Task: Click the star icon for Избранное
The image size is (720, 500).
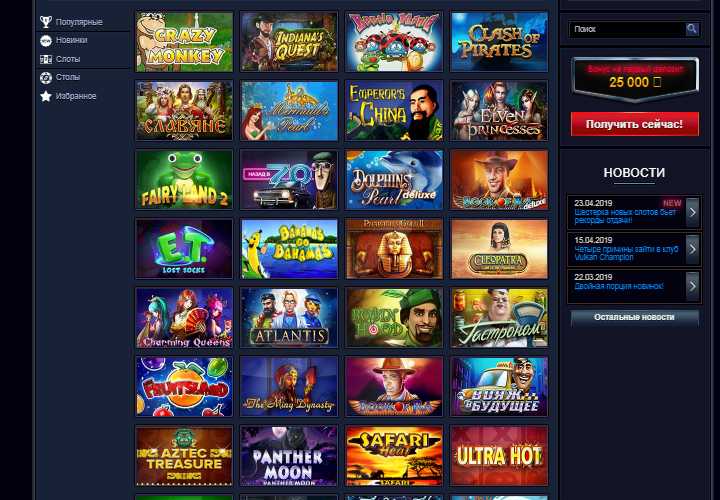Action: [x=45, y=96]
